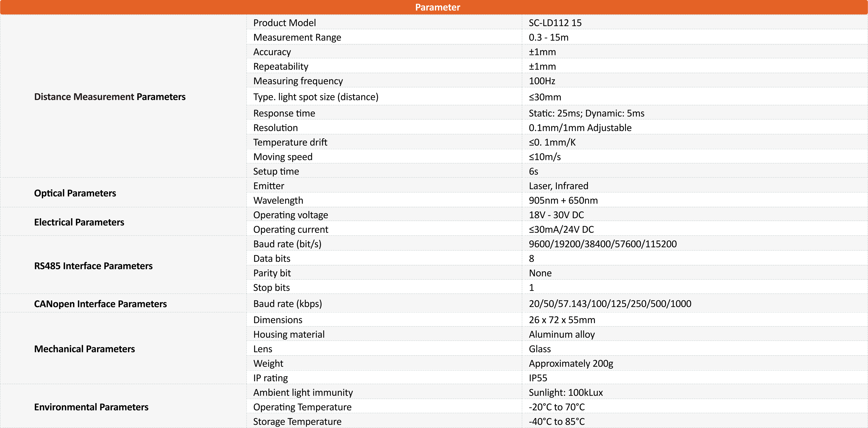
Task: Select the Aluminum alloy housing value
Action: (x=562, y=335)
